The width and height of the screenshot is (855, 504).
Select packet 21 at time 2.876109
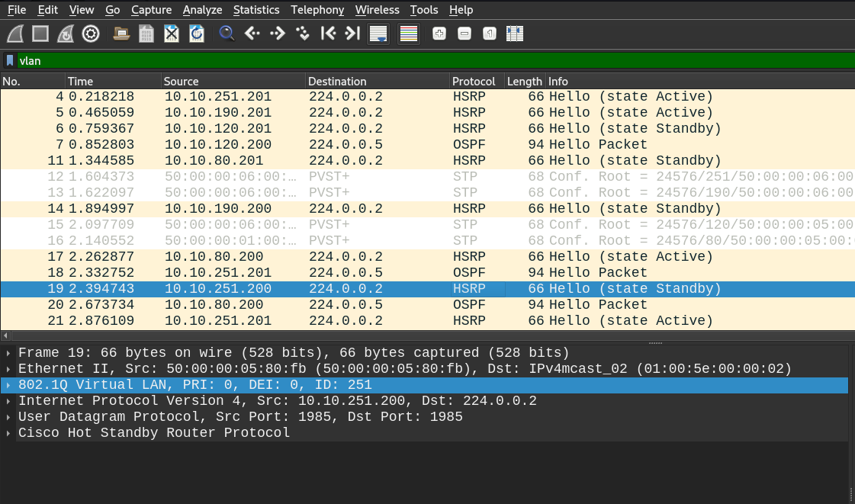click(427, 320)
